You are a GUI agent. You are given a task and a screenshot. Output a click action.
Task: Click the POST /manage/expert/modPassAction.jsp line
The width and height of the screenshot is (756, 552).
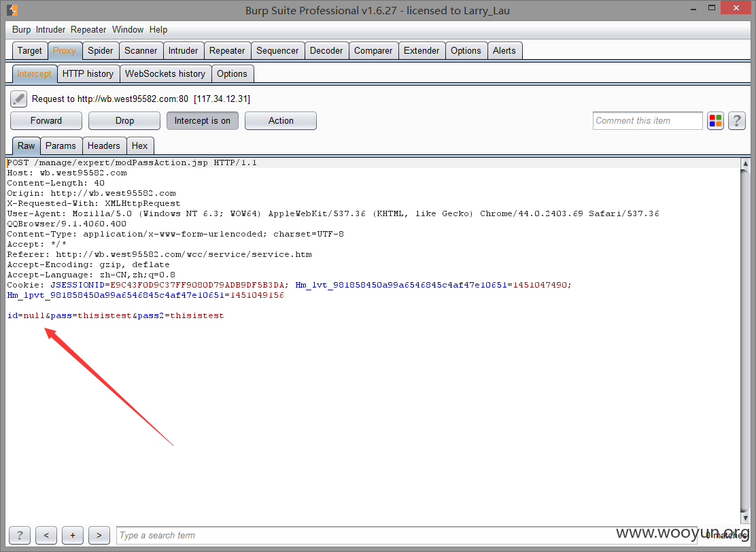(x=132, y=162)
